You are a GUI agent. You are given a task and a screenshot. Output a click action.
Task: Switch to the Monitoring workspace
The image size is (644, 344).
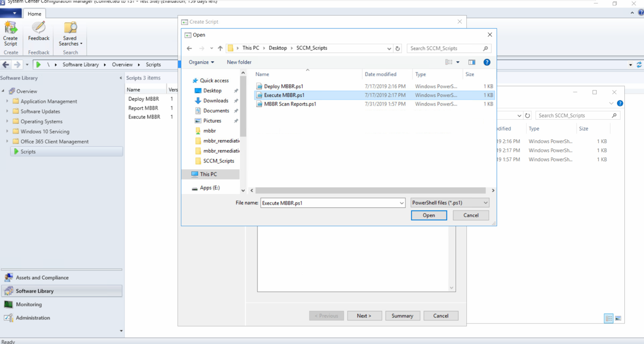pyautogui.click(x=62, y=304)
